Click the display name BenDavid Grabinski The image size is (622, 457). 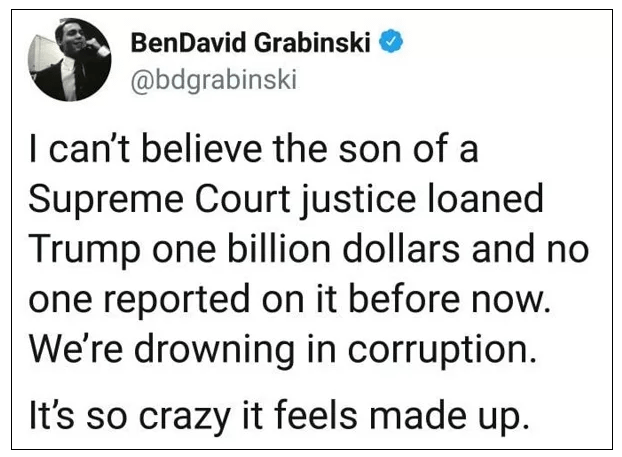(250, 42)
